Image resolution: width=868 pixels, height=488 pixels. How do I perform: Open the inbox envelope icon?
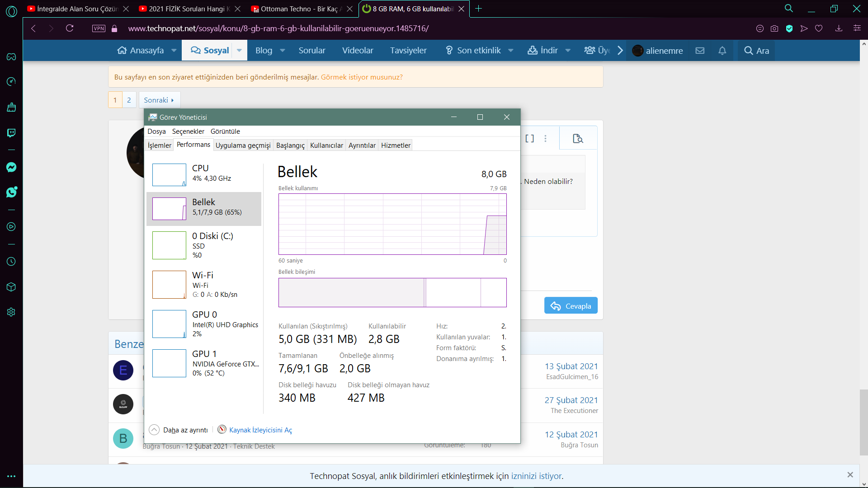[x=700, y=51]
